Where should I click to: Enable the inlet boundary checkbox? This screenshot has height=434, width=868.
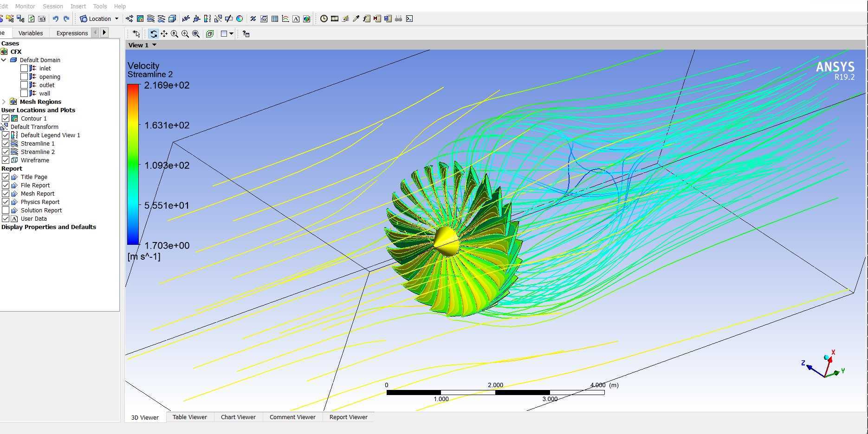click(24, 68)
